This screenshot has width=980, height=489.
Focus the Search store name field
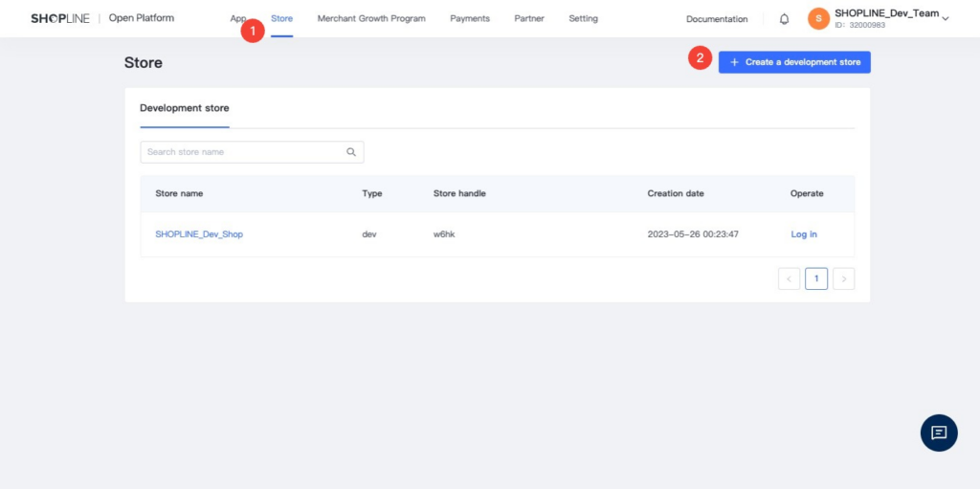click(x=252, y=152)
